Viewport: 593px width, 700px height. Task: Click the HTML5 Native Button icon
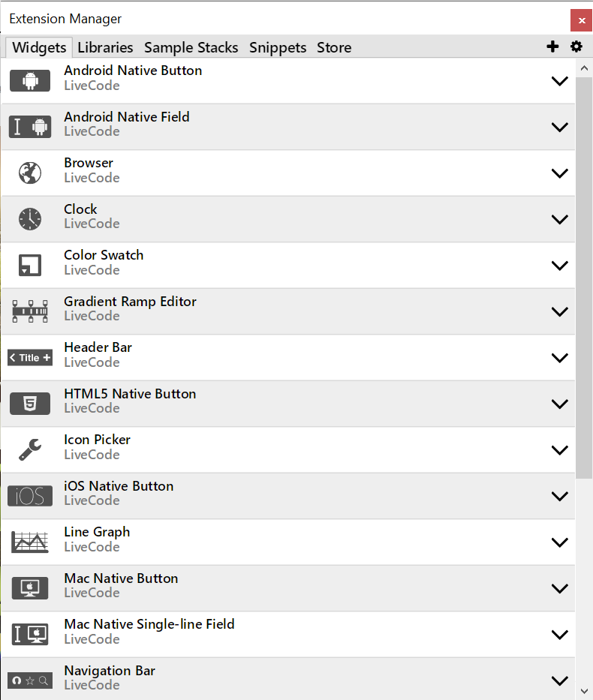coord(30,404)
